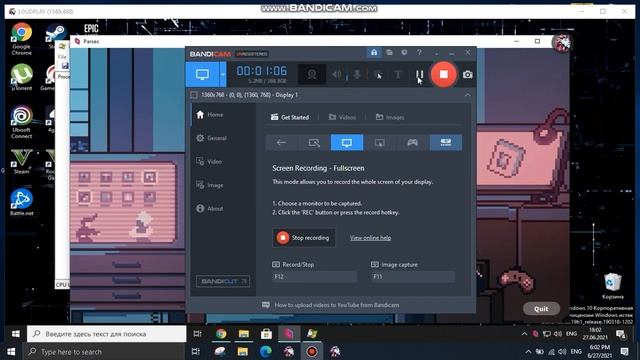Screen dimensions: 640x360
Task: Open the Home section in sidebar
Action: (x=210, y=115)
